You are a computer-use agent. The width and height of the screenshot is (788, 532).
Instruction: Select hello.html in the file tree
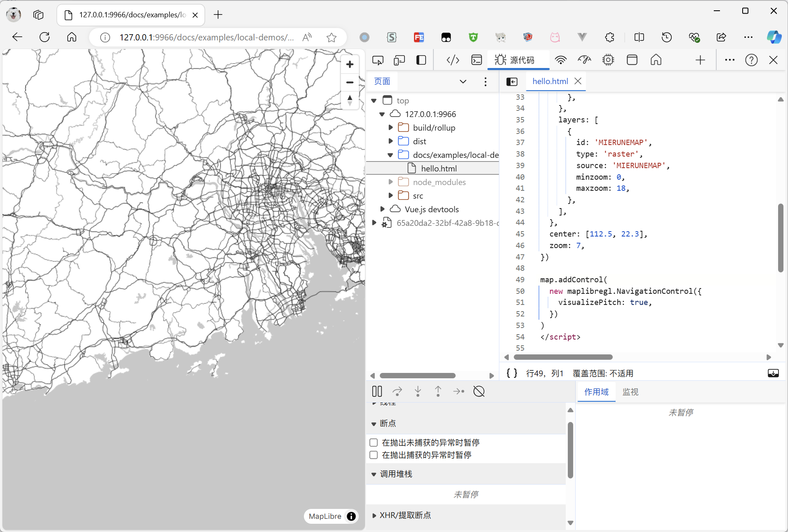(439, 168)
